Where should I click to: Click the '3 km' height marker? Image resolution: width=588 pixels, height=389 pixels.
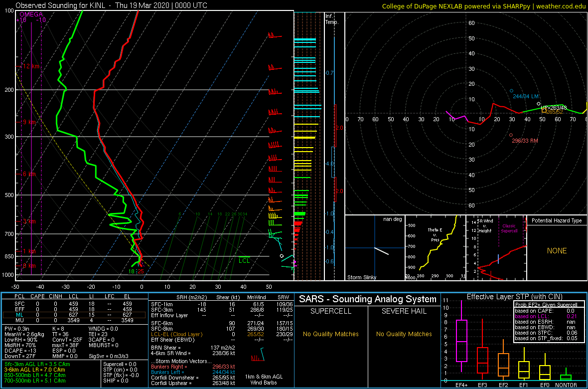point(28,221)
